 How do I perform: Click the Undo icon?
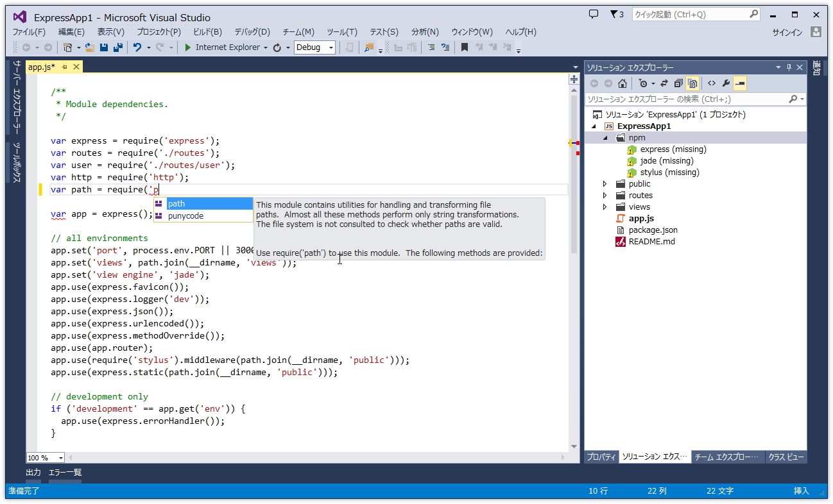137,47
